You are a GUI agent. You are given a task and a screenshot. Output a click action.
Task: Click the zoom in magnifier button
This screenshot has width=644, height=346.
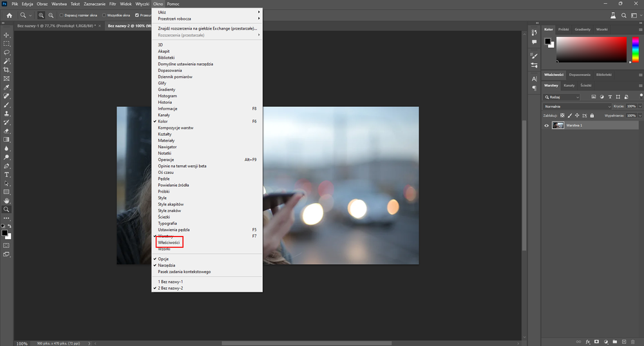pyautogui.click(x=41, y=15)
